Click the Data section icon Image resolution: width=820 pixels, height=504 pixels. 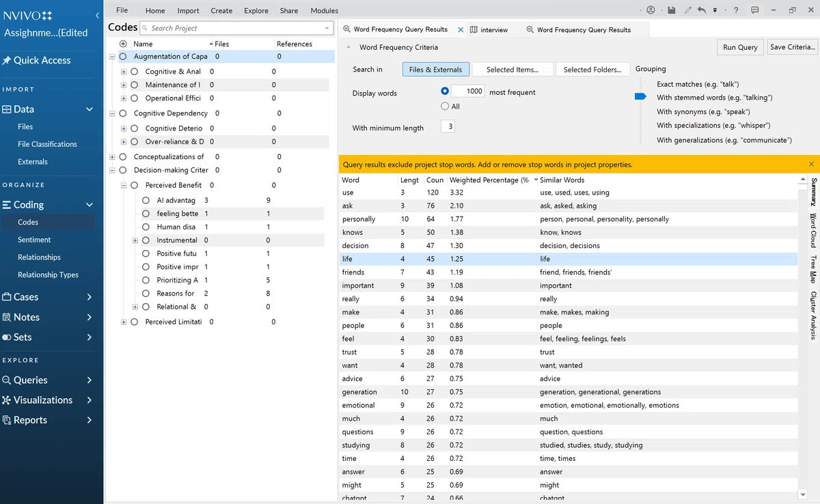point(8,109)
